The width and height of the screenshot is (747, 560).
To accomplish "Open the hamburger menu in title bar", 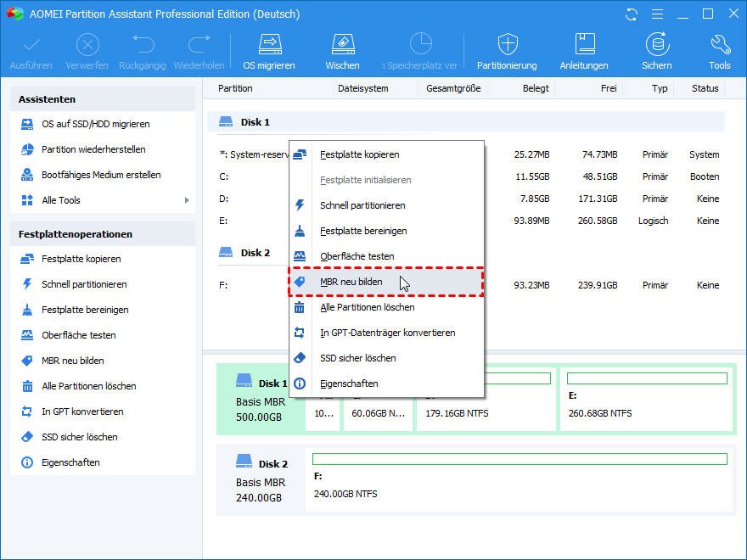I will click(x=657, y=14).
